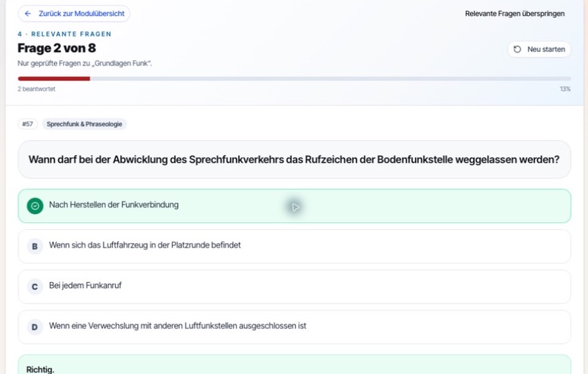This screenshot has height=374, width=588.
Task: Click the restart circular arrow icon
Action: click(x=517, y=49)
